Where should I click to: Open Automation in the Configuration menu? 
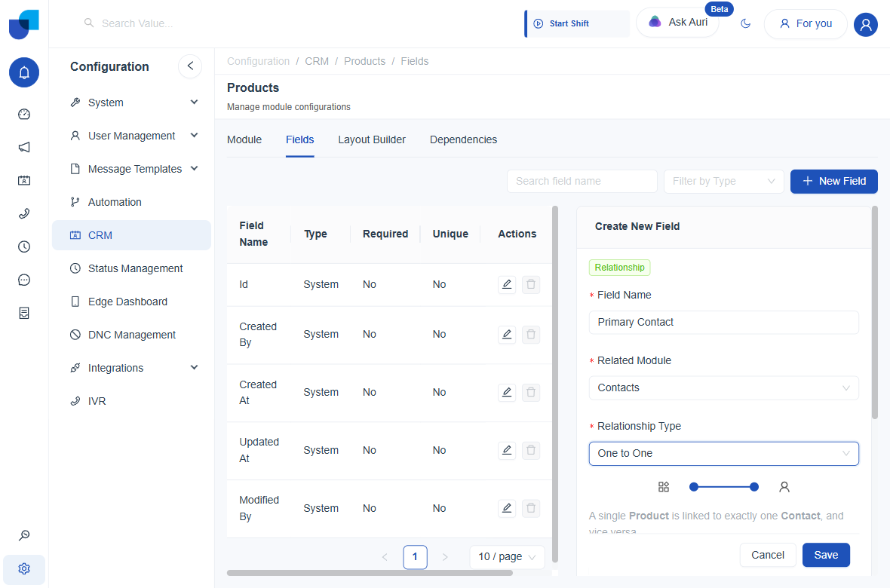(x=131, y=202)
